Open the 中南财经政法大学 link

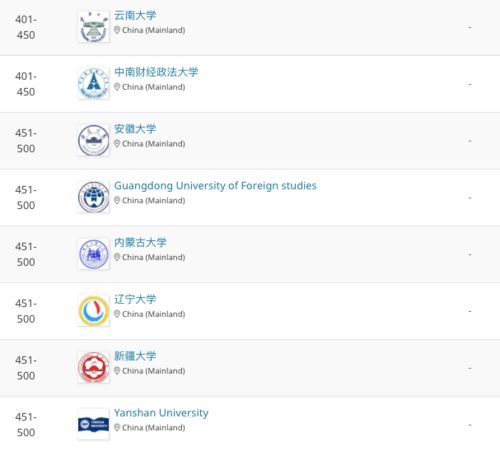coord(156,72)
